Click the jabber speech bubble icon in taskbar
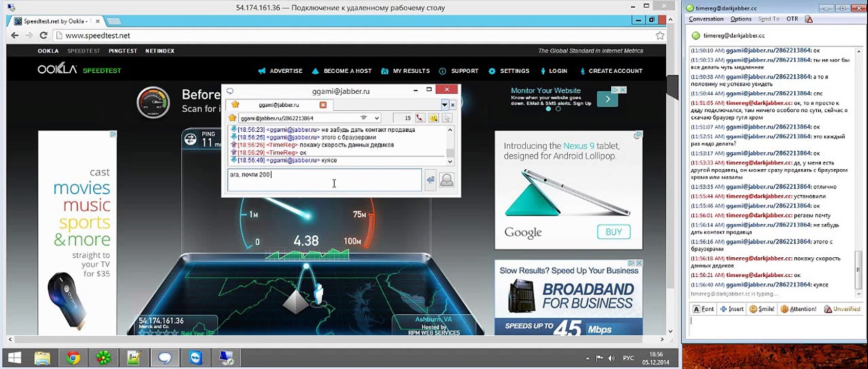 tap(165, 358)
